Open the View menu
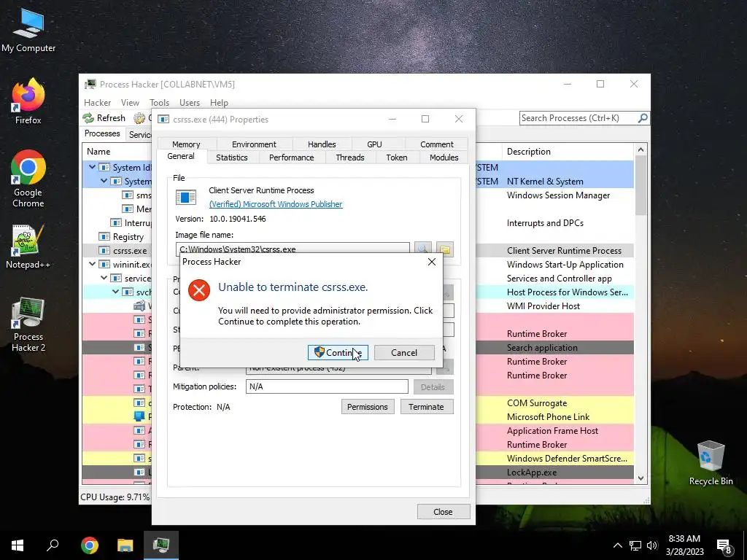Image resolution: width=747 pixels, height=560 pixels. pos(130,103)
